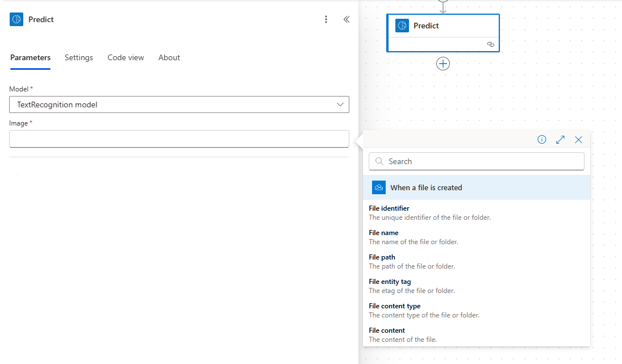
Task: Click the plus button to insert a step
Action: [443, 64]
